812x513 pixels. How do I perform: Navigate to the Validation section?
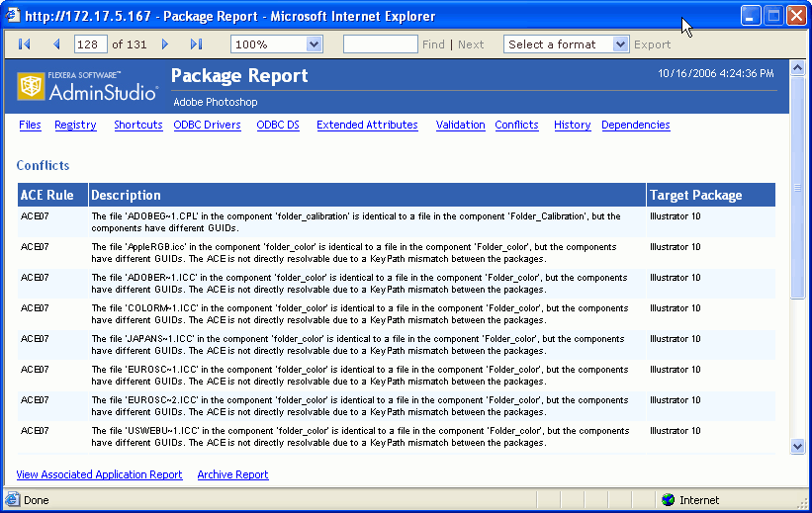tap(460, 126)
